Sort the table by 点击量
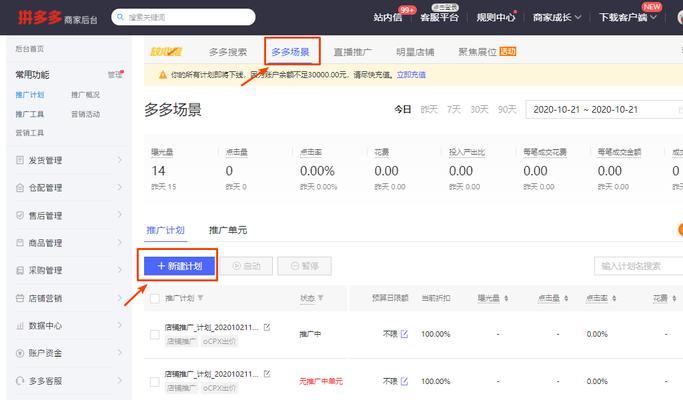This screenshot has width=683, height=400. coord(566,298)
